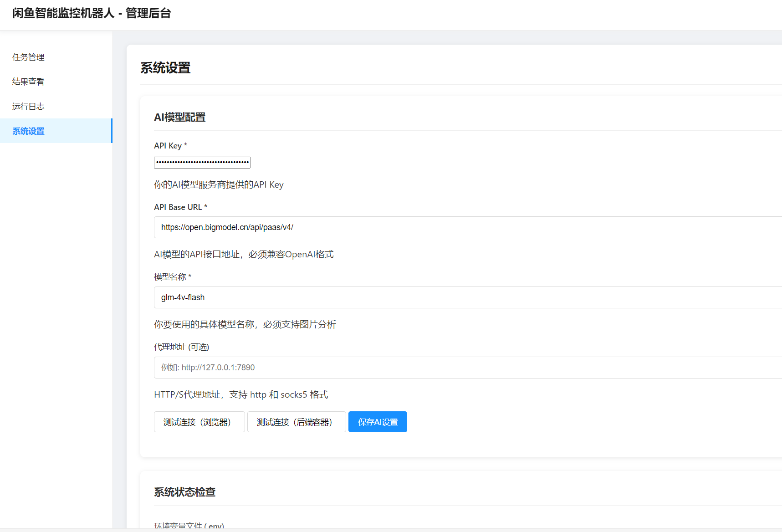This screenshot has width=782, height=532.
Task: Open the 任务管理 sidebar page
Action: 28,57
